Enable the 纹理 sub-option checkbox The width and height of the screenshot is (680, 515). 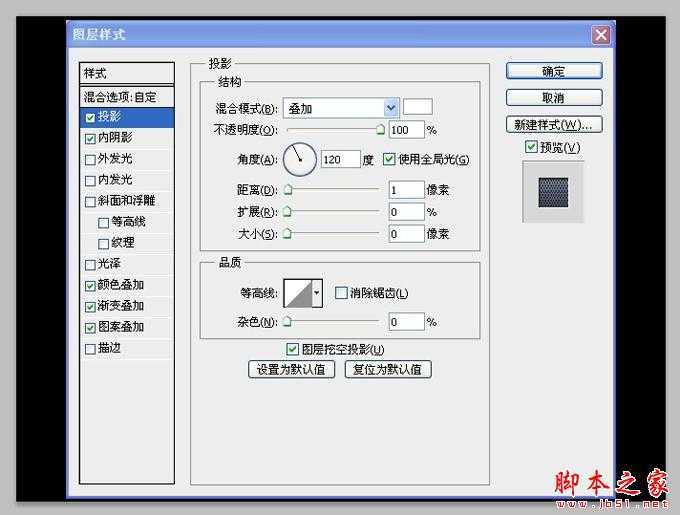click(x=103, y=244)
